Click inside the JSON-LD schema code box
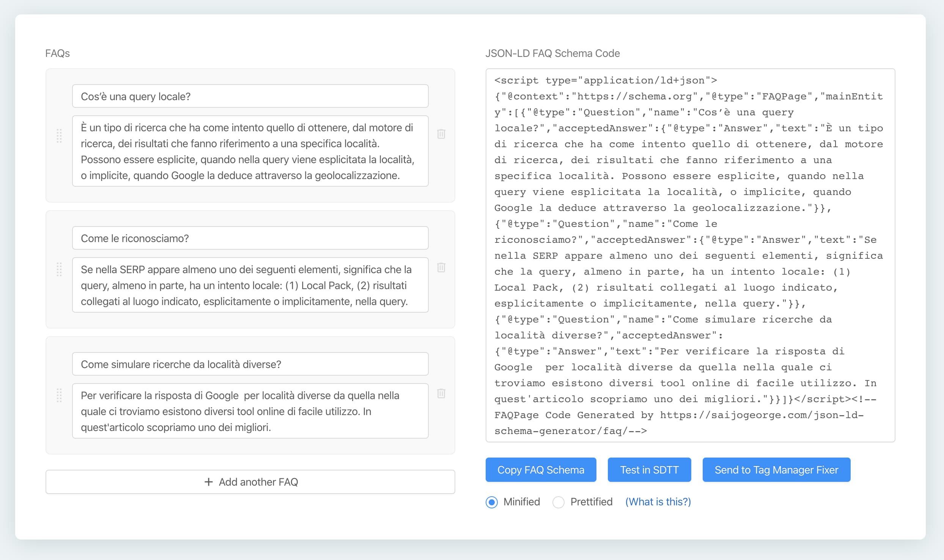Viewport: 944px width, 560px height. (690, 255)
